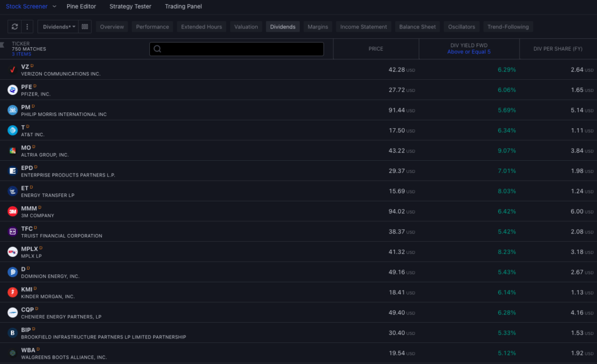The height and width of the screenshot is (364, 597).
Task: Open the 'Above or Equal 5' filter
Action: click(x=469, y=52)
